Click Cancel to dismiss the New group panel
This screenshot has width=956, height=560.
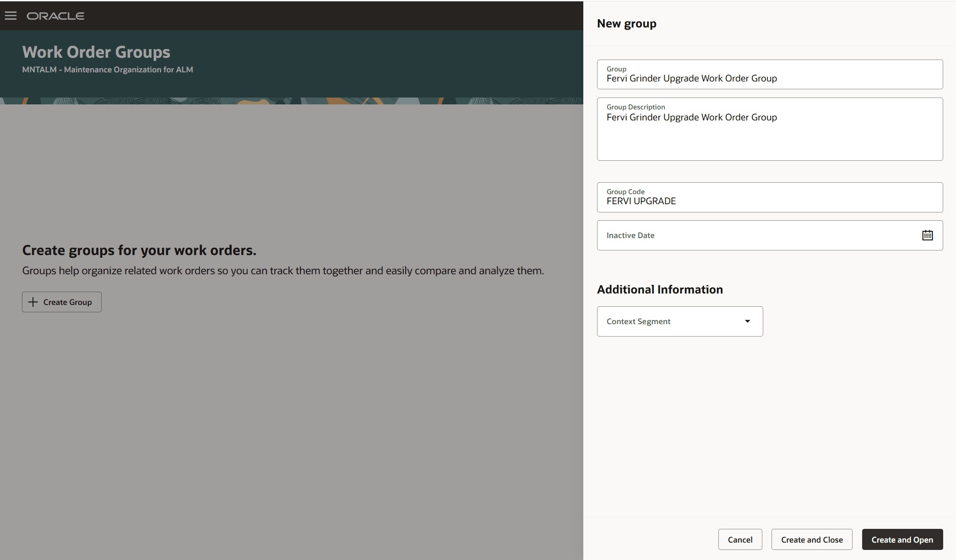(740, 539)
